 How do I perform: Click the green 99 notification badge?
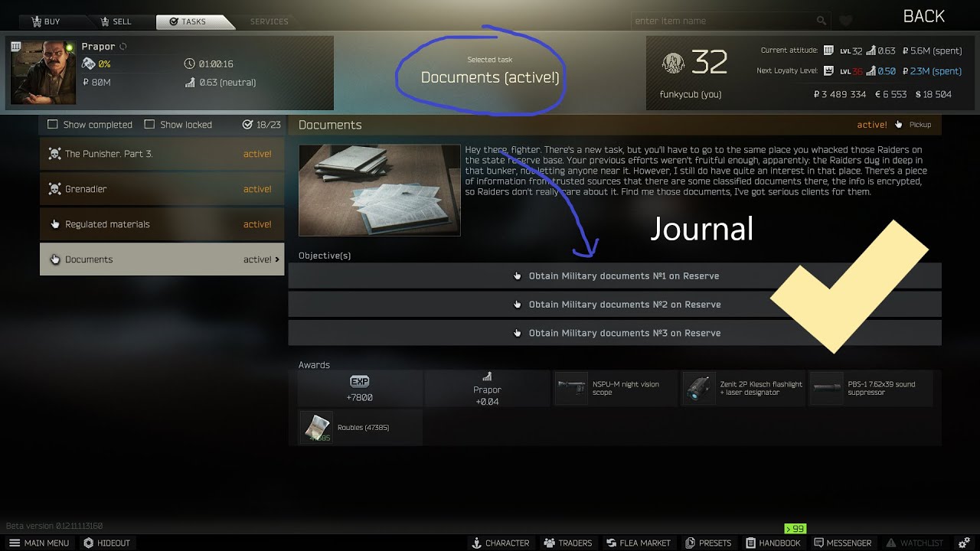click(x=795, y=529)
